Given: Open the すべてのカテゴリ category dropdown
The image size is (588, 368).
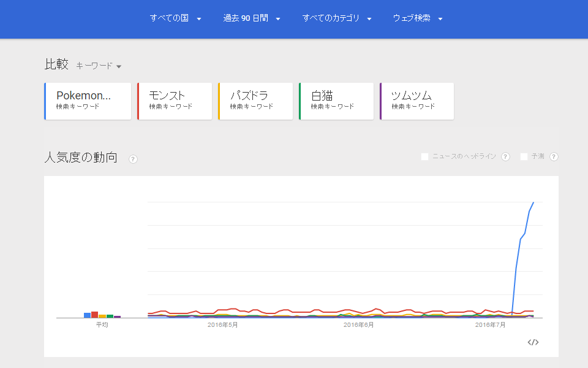Looking at the screenshot, I should pyautogui.click(x=337, y=18).
